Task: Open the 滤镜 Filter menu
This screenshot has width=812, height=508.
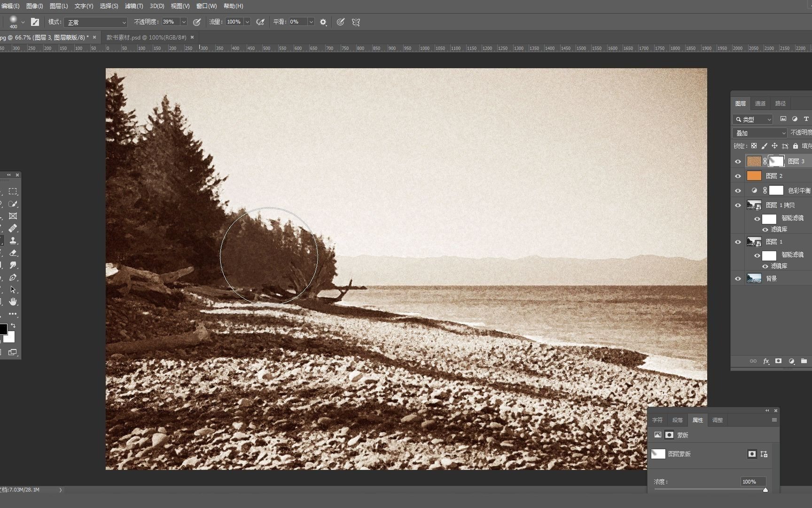Action: click(x=134, y=6)
